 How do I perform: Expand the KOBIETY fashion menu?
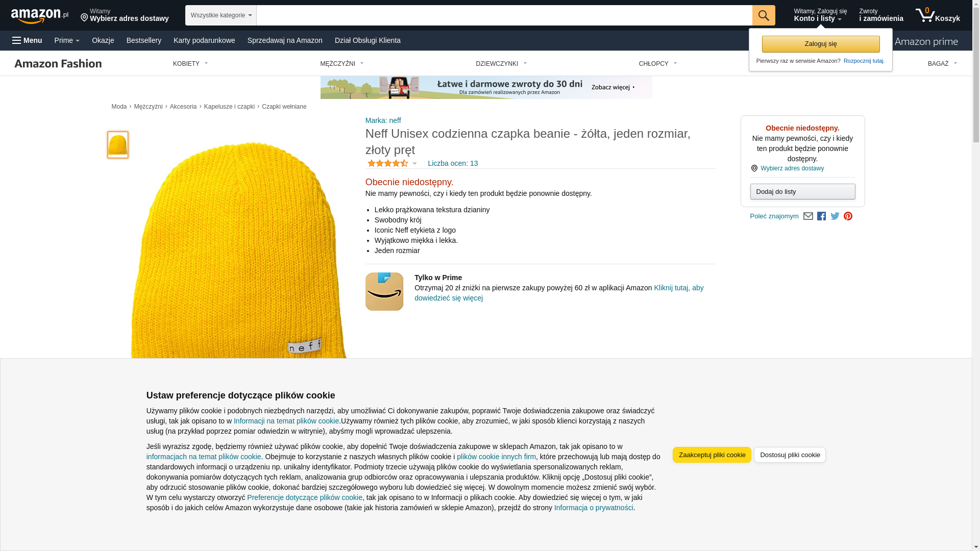(x=190, y=64)
